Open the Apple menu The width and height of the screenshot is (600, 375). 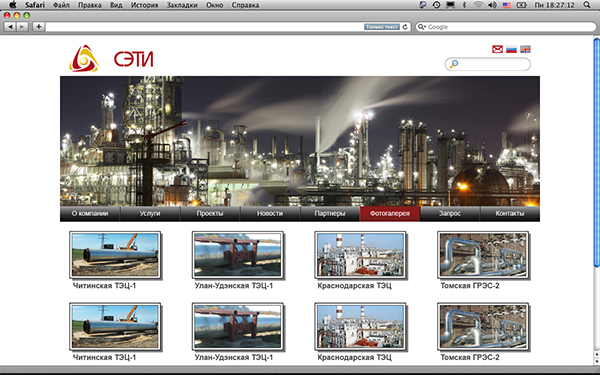click(x=13, y=5)
